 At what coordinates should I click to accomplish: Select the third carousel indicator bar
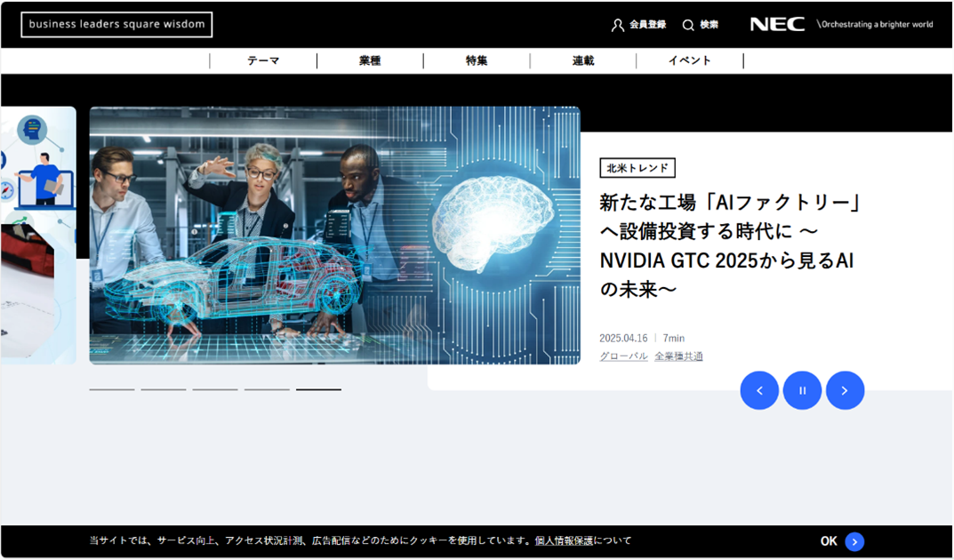(215, 389)
